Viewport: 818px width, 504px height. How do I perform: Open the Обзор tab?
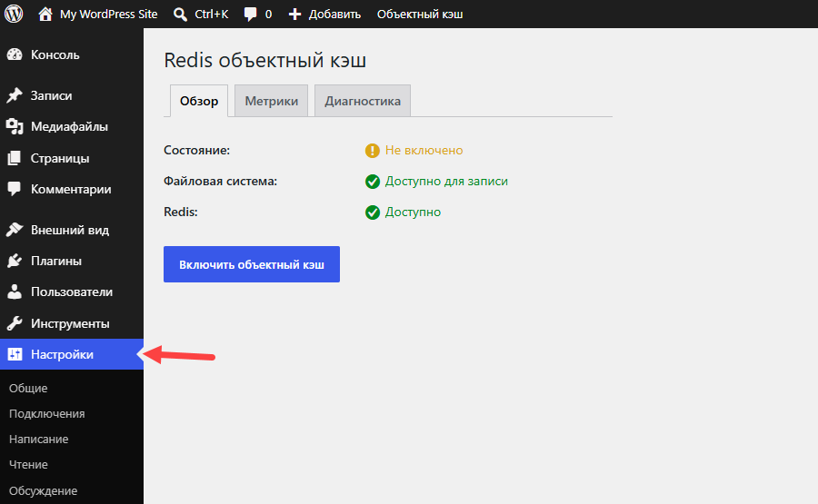(199, 101)
